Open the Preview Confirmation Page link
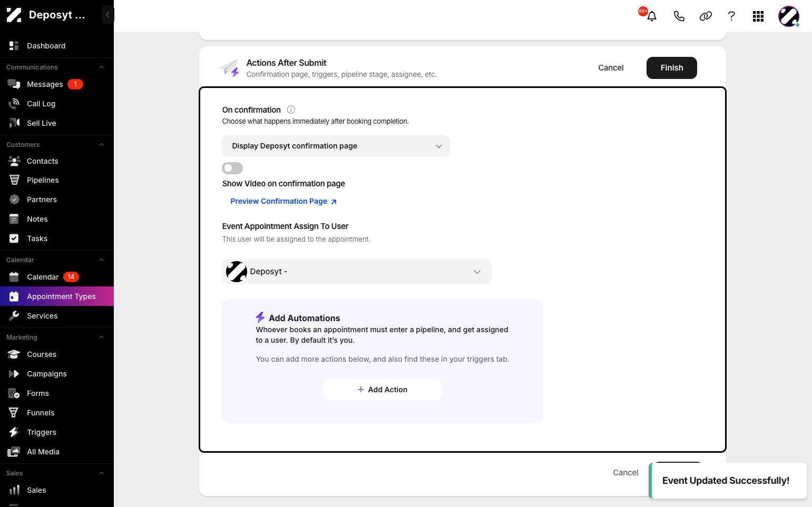812x507 pixels. point(283,201)
